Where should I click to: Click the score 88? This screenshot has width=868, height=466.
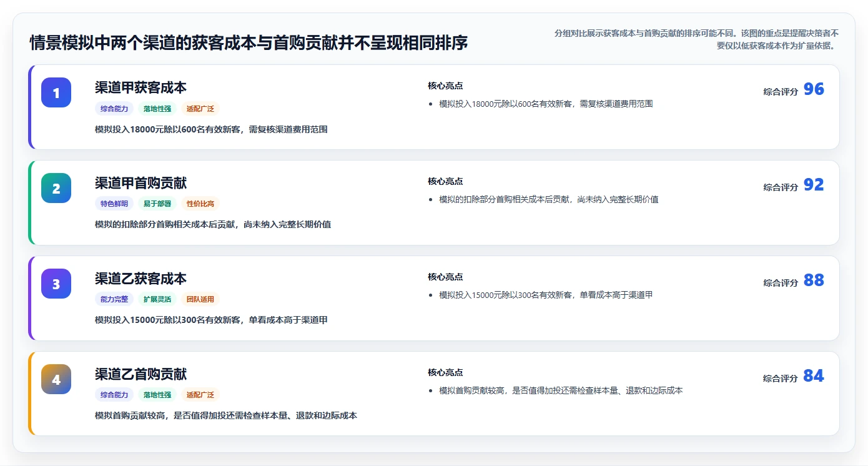tap(814, 280)
